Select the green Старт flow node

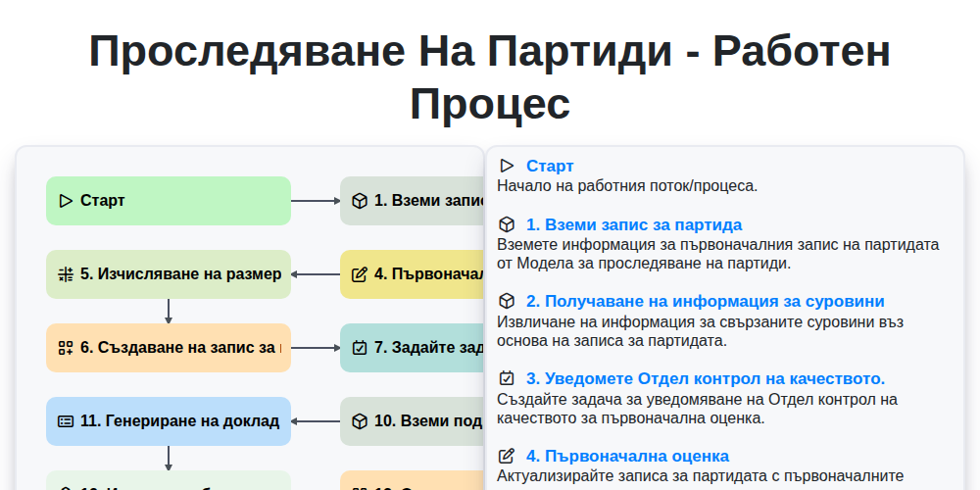(x=169, y=201)
